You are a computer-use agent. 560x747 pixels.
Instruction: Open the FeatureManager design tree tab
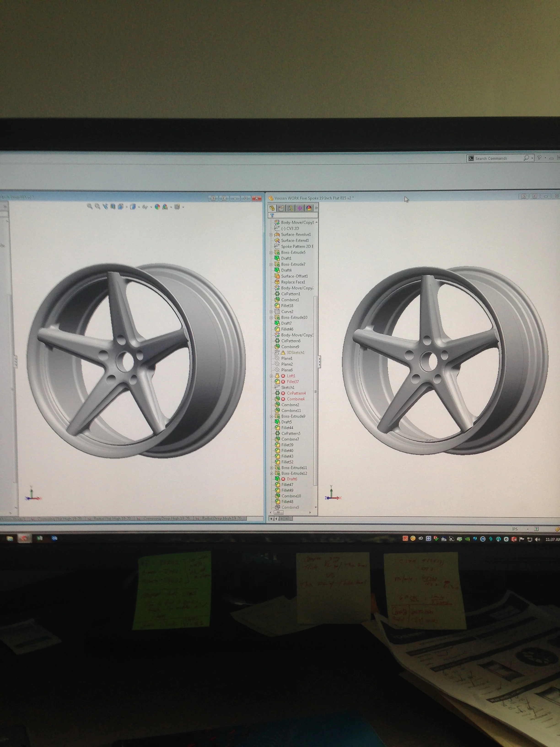click(272, 208)
